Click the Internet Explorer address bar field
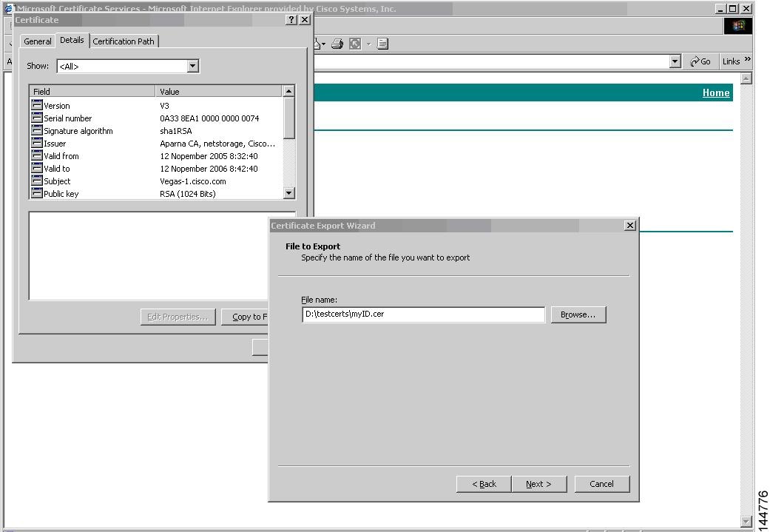This screenshot has width=770, height=532. (x=491, y=61)
